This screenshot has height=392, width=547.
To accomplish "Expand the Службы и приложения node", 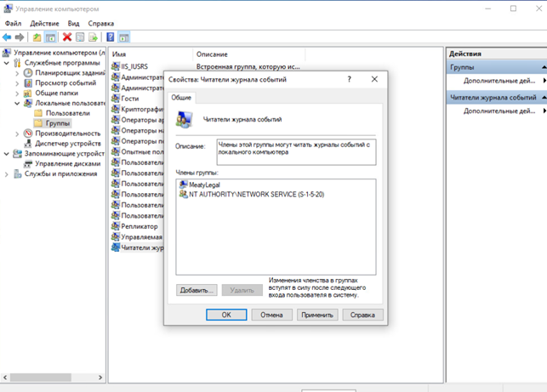I will click(x=8, y=174).
